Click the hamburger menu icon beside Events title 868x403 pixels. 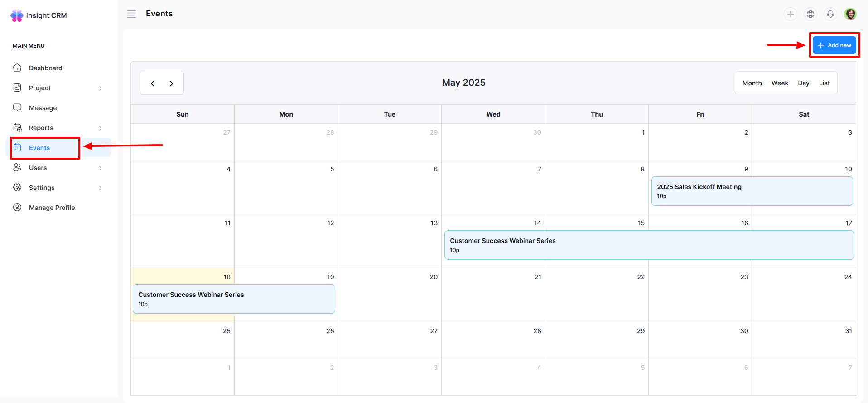131,14
